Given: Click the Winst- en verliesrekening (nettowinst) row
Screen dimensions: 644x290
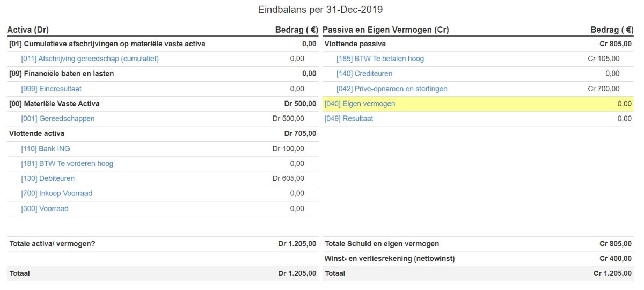Looking at the screenshot, I should pyautogui.click(x=478, y=259).
